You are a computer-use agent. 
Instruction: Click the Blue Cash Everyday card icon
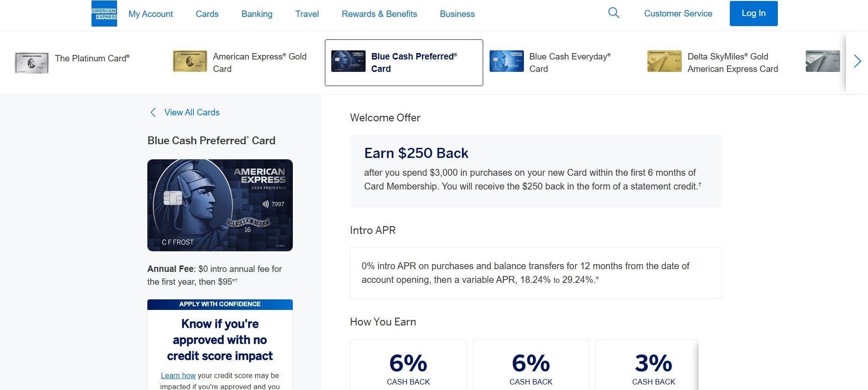[507, 61]
